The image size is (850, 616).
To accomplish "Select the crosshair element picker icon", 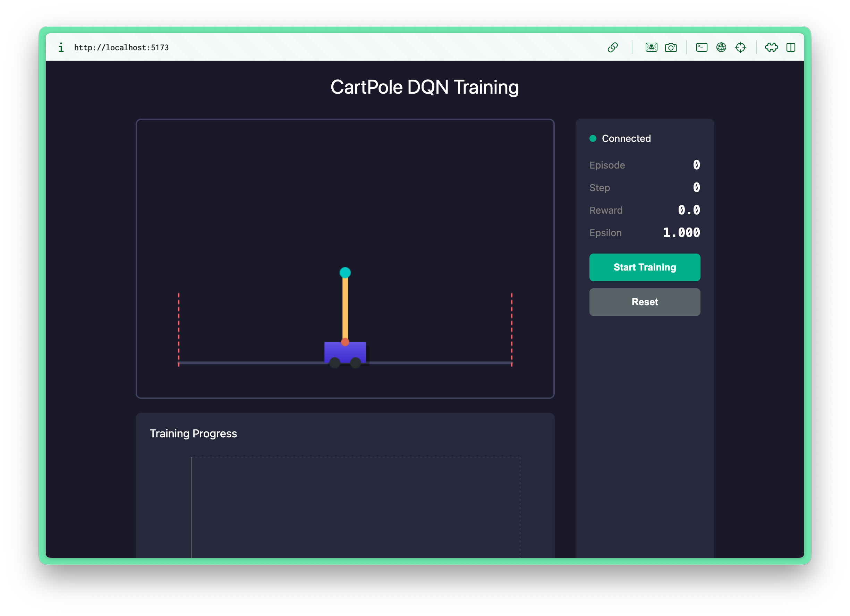I will (x=741, y=48).
